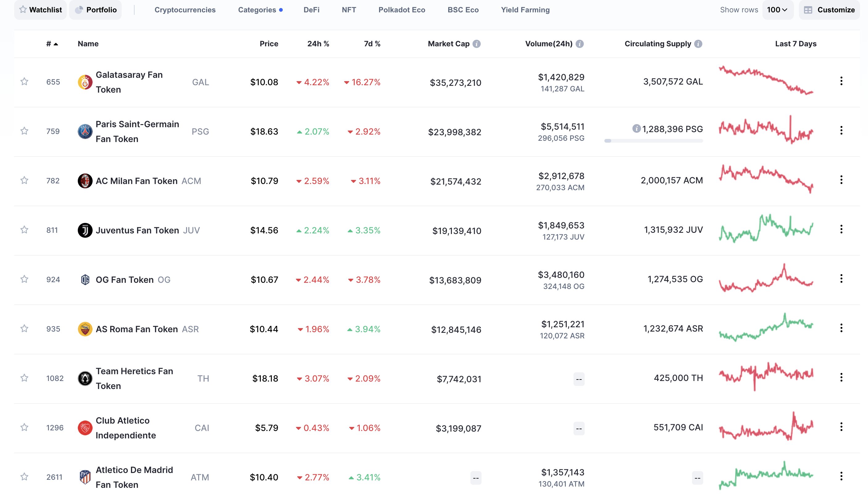Sort by the 7d % column header
This screenshot has height=502, width=868.
tap(372, 44)
